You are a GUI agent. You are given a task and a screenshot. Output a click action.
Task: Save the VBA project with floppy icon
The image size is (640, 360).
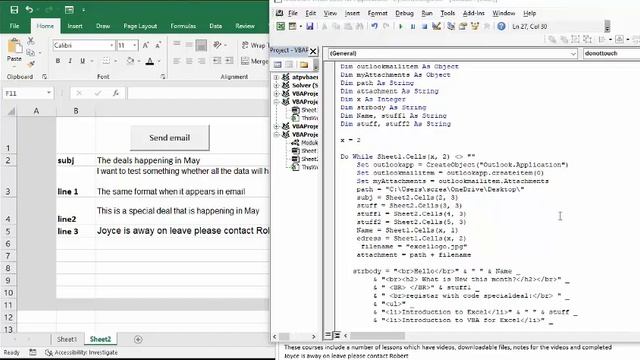point(310,26)
